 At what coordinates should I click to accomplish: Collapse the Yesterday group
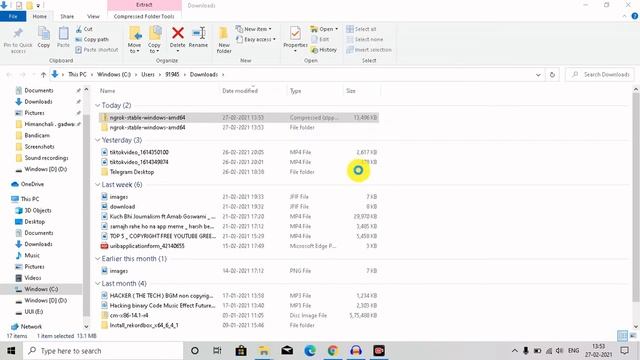(x=98, y=140)
